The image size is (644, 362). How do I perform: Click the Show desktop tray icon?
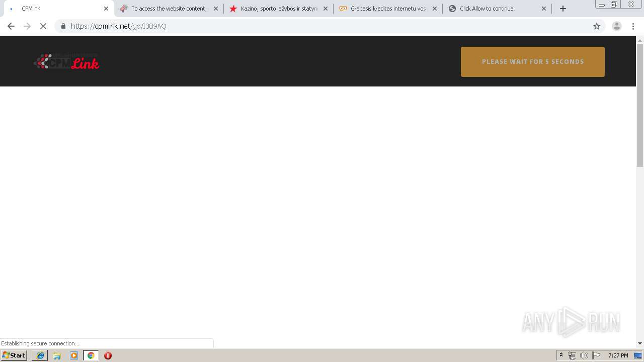pyautogui.click(x=638, y=355)
